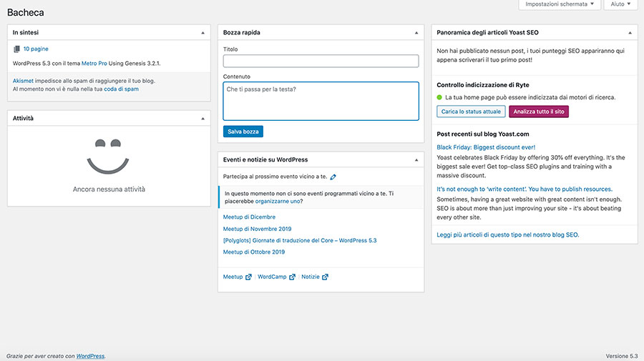
Task: Open the Impostazioni schermata dropdown
Action: (x=557, y=4)
